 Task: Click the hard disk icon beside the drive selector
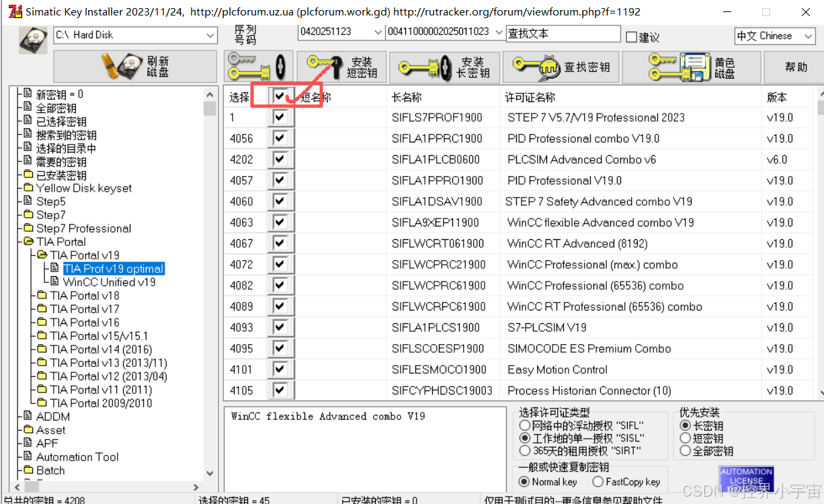coord(32,40)
